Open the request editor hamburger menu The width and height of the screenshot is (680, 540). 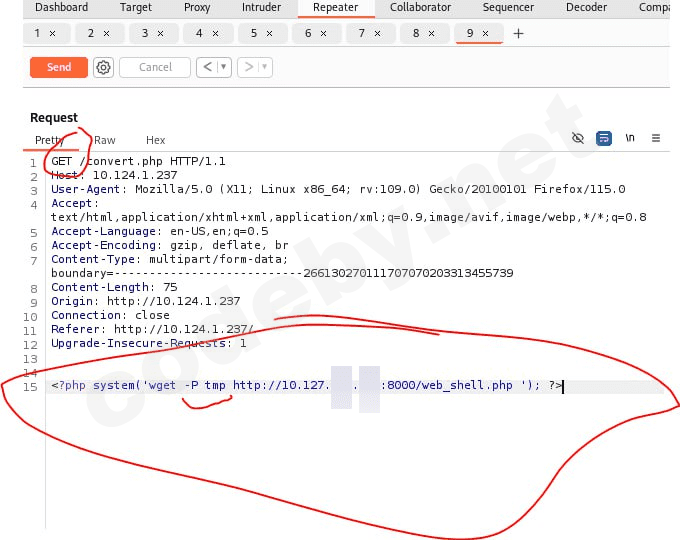pyautogui.click(x=656, y=138)
